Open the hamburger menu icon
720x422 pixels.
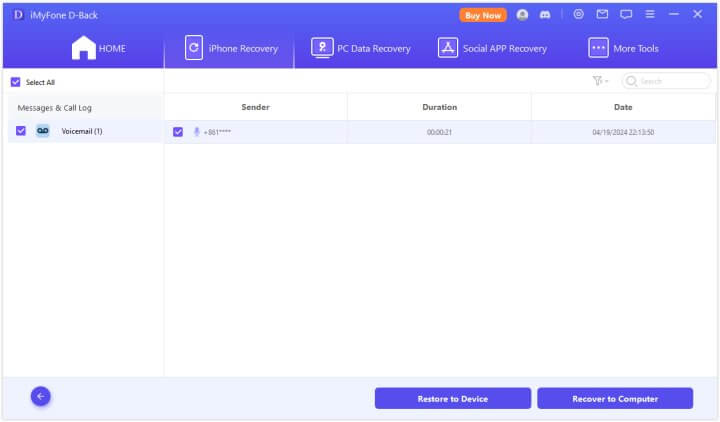click(x=650, y=14)
